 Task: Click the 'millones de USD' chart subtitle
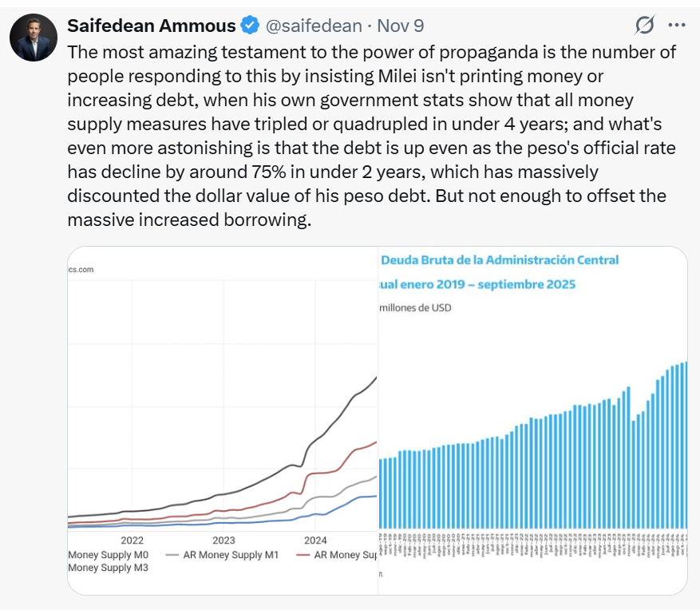[416, 307]
